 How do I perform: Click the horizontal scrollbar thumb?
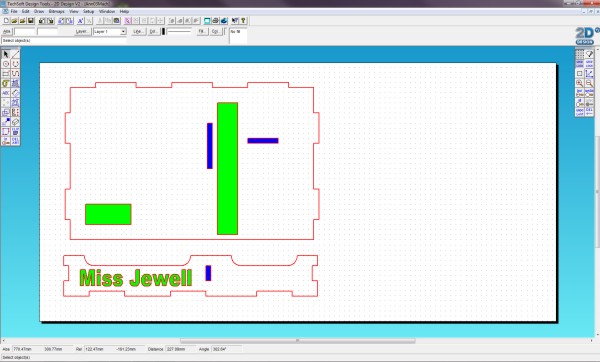pyautogui.click(x=298, y=341)
